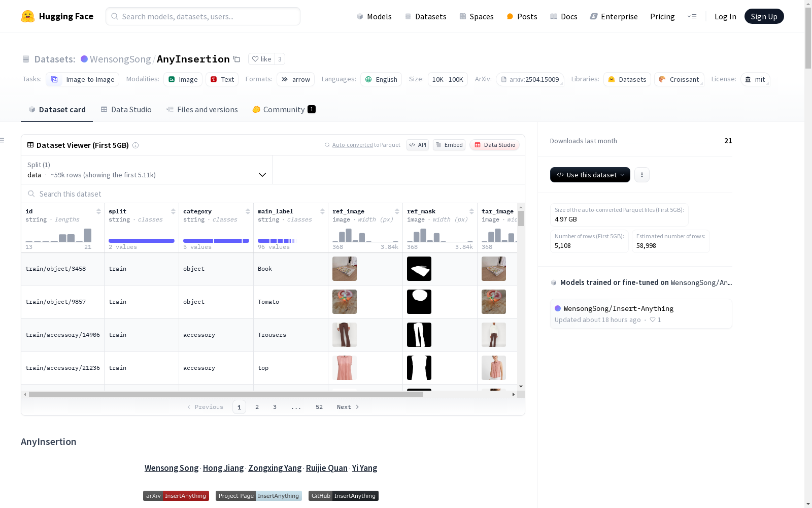Click the Log In link
The height and width of the screenshot is (508, 812).
point(725,16)
